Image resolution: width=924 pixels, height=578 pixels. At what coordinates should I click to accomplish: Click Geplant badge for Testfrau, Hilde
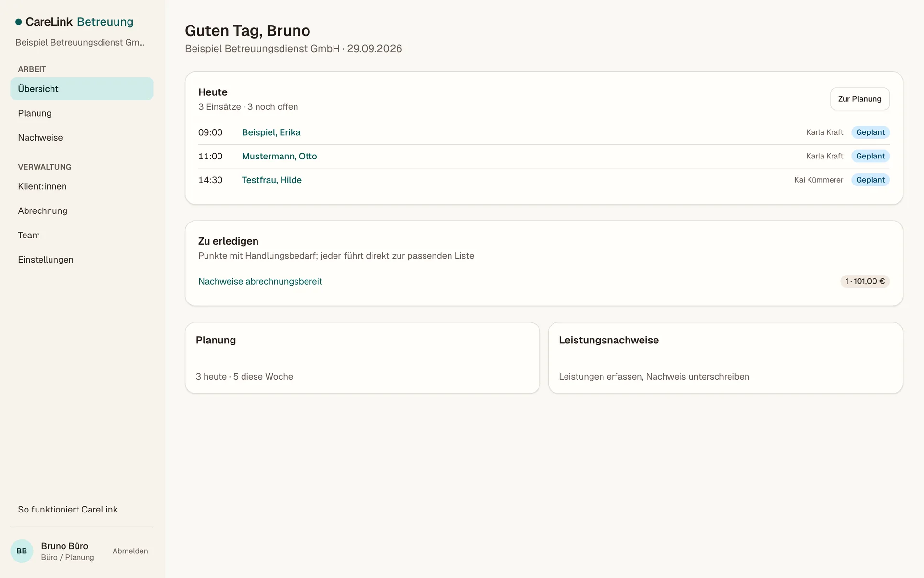click(870, 180)
